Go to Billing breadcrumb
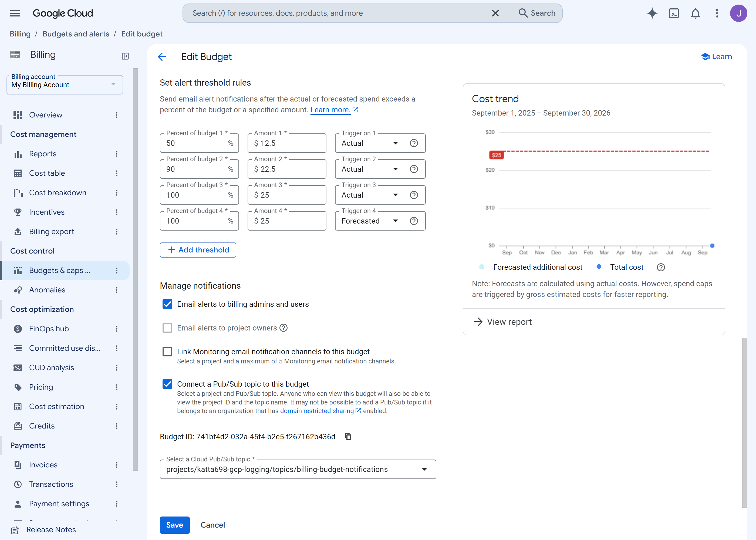This screenshot has width=756, height=540. [20, 34]
